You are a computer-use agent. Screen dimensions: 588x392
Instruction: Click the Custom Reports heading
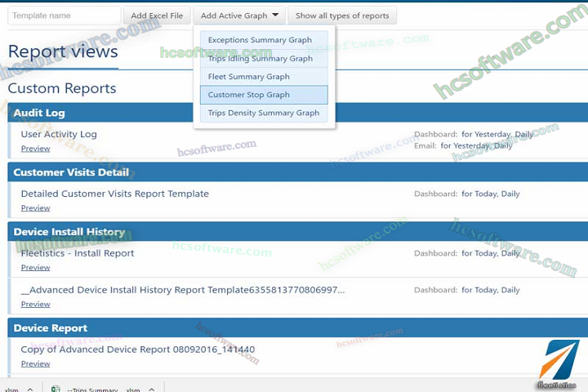[62, 88]
